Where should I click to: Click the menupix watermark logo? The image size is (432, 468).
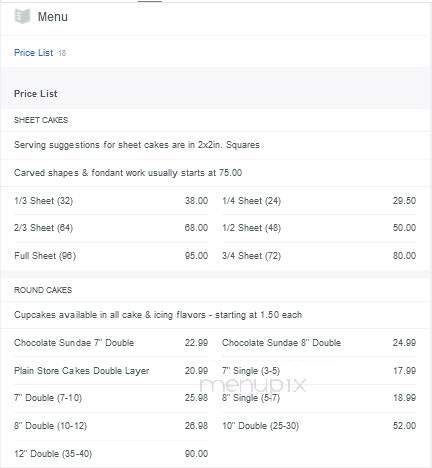click(252, 385)
